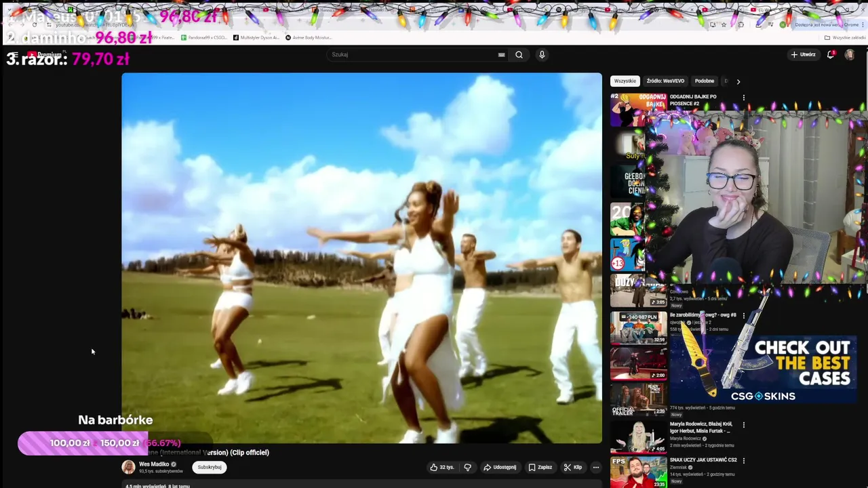Click the YouTube Premium logo
The image size is (868, 488).
pos(45,55)
